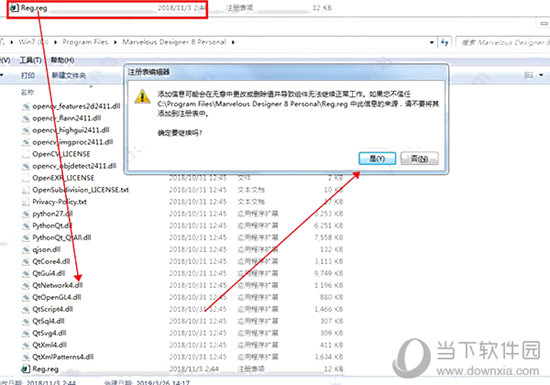The image size is (550, 385).
Task: Select the OpenCV_LICENSE file
Action: click(x=61, y=154)
